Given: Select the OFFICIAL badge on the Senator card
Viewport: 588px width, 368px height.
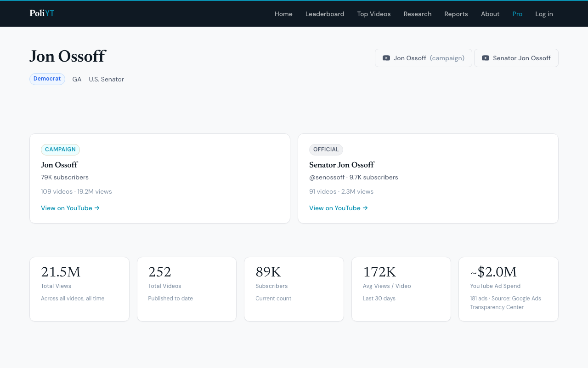Looking at the screenshot, I should (x=326, y=149).
